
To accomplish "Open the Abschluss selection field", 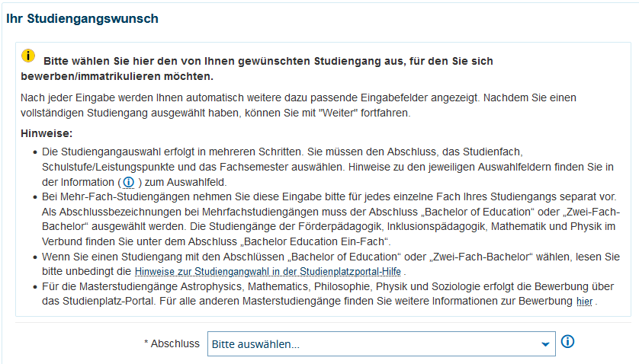I will tap(374, 344).
